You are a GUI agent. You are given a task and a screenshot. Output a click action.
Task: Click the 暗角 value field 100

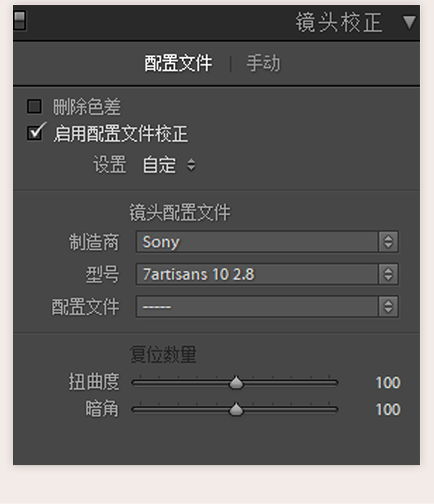click(x=388, y=409)
